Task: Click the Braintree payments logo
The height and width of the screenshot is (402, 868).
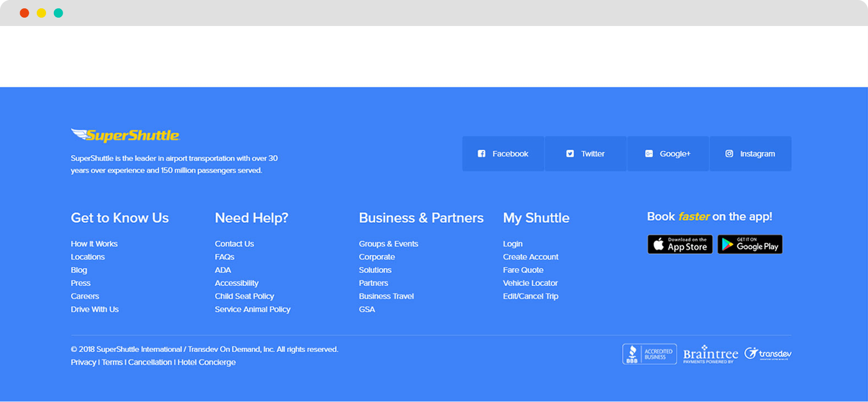Action: 711,354
